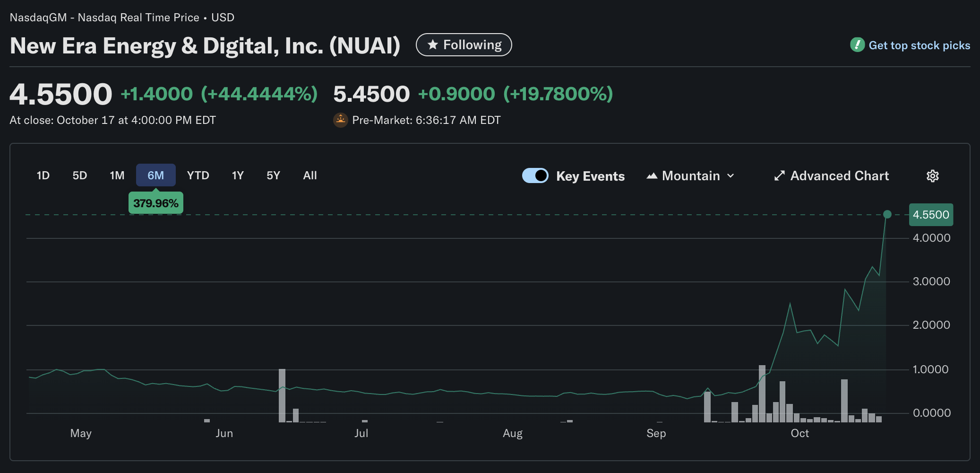The width and height of the screenshot is (980, 473).
Task: Select the 5Y time range
Action: [273, 175]
